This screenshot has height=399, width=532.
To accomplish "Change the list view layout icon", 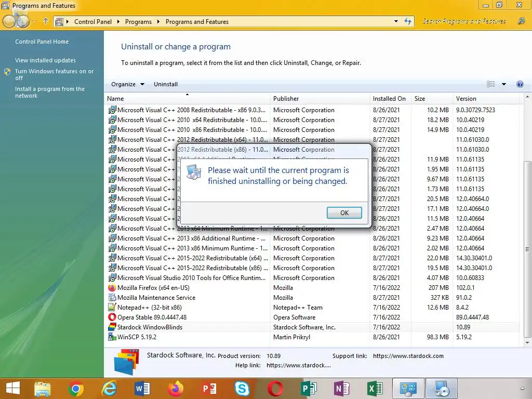I will [x=490, y=84].
